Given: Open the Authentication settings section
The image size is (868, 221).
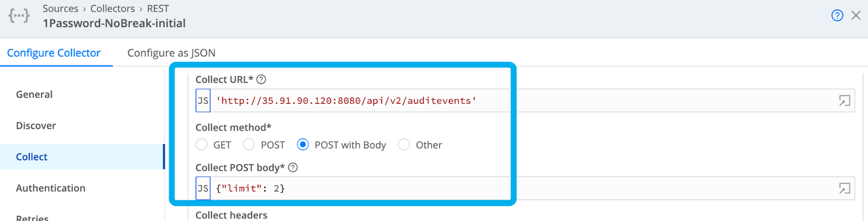Looking at the screenshot, I should pos(50,188).
